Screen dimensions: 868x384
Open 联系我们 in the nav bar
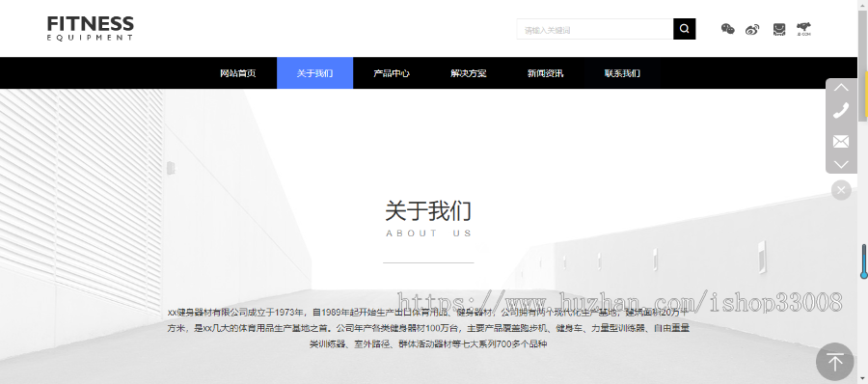point(622,73)
